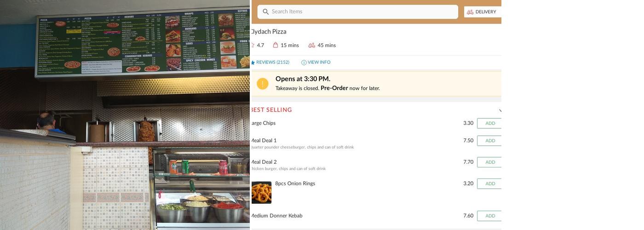Click the star rating icon beside 4.7
Viewport: 644px width, 230px height.
pyautogui.click(x=252, y=45)
